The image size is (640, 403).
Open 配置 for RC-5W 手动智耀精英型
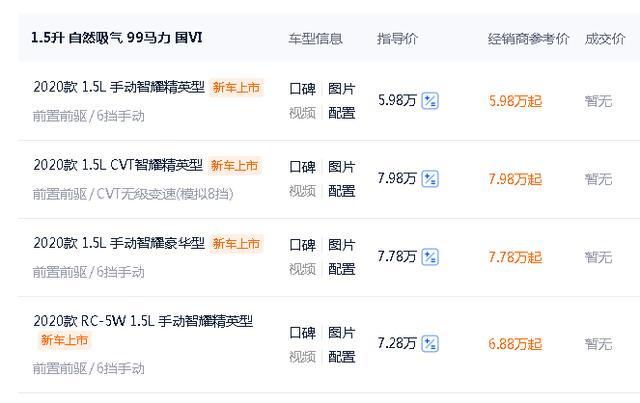coord(342,356)
